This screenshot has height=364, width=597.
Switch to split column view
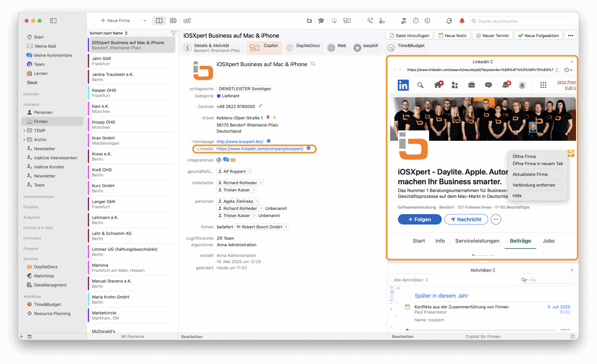(x=159, y=21)
